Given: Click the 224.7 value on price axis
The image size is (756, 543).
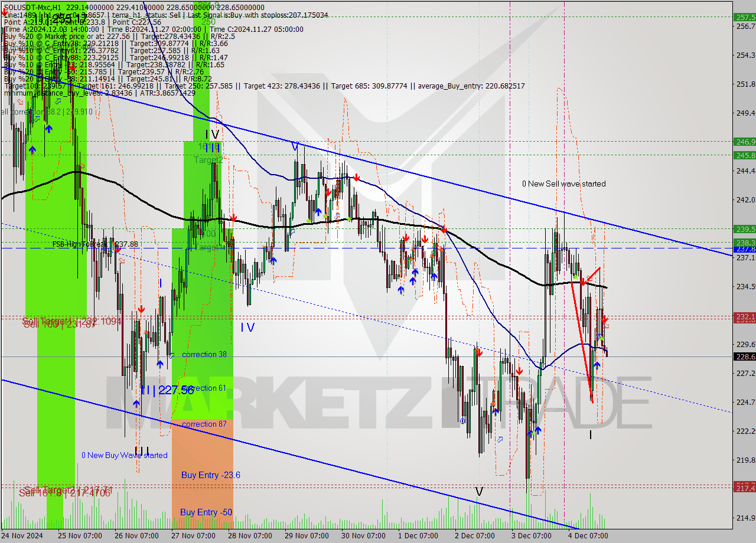Looking at the screenshot, I should point(745,402).
